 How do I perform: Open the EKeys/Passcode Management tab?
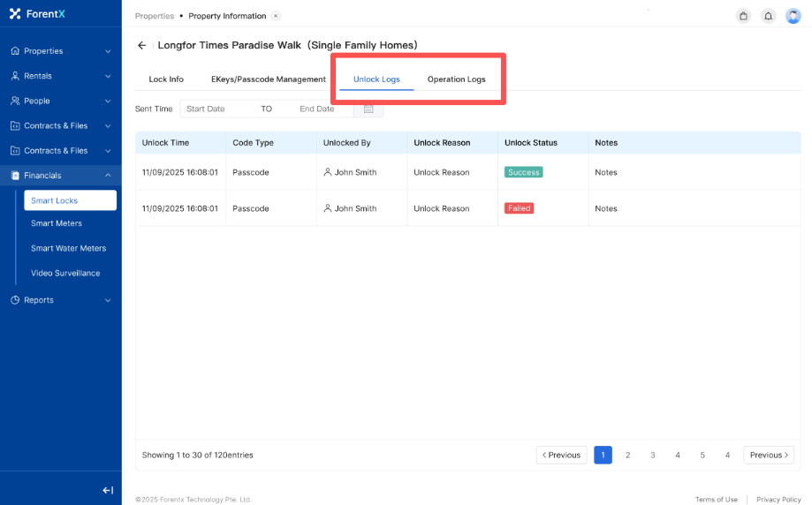pos(268,79)
